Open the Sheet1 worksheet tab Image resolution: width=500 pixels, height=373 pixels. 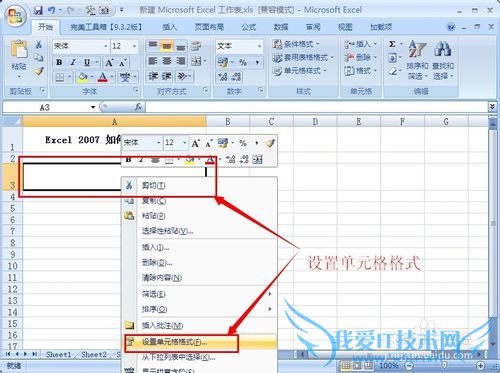click(x=59, y=355)
